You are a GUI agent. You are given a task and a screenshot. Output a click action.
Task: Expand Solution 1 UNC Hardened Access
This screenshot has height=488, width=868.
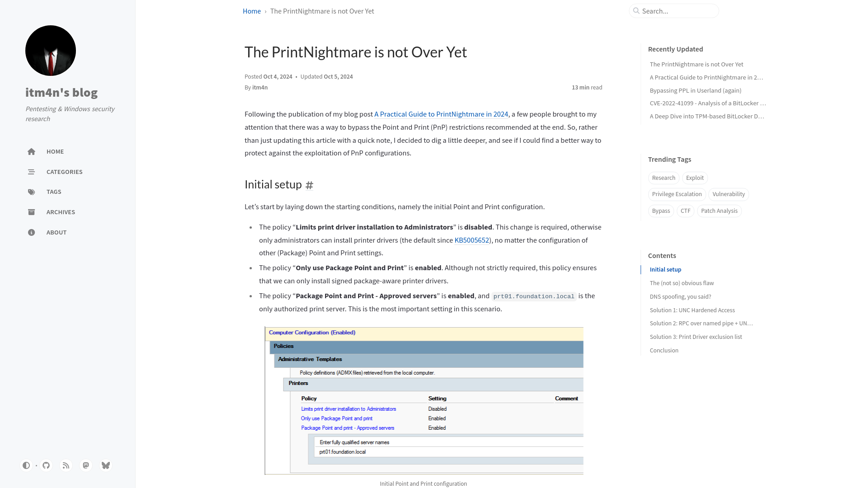(x=692, y=310)
